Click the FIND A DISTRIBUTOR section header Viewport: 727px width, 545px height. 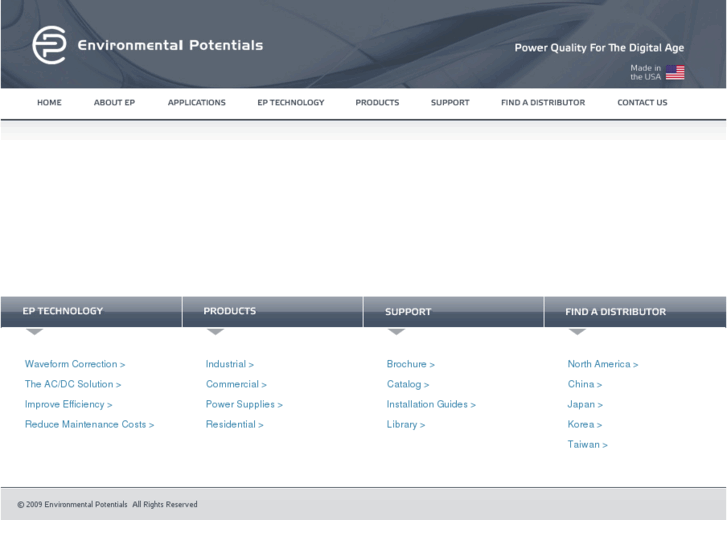tap(635, 312)
